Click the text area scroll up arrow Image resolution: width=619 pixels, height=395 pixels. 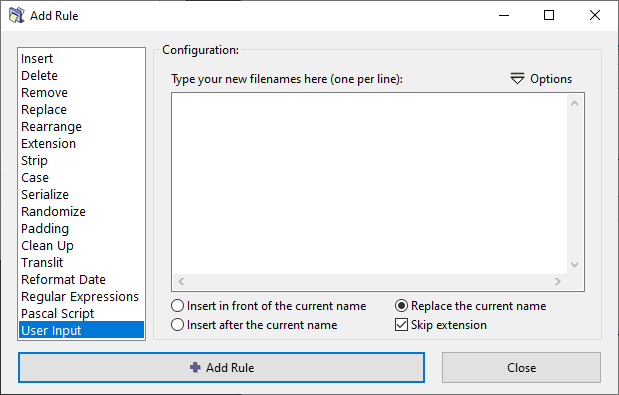575,103
